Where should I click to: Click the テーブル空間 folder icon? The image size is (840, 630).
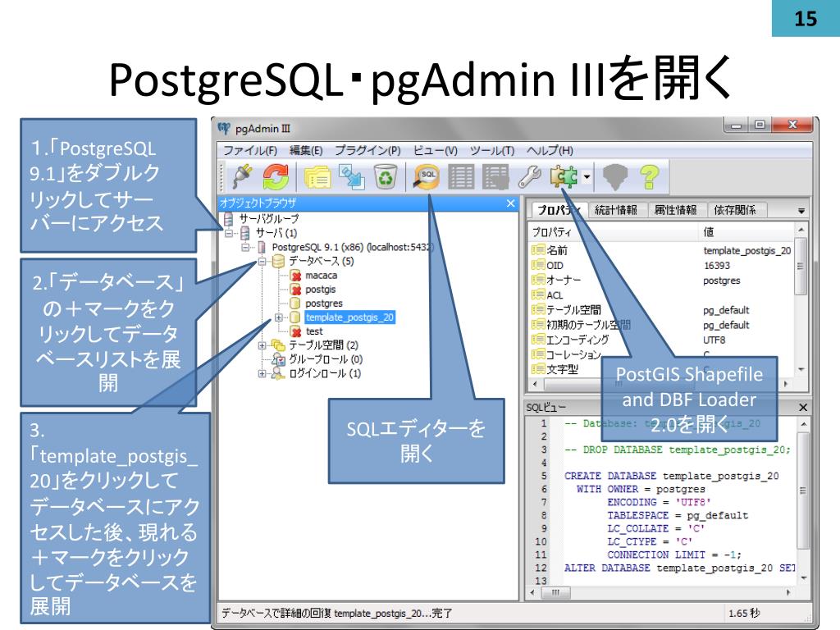pos(278,345)
